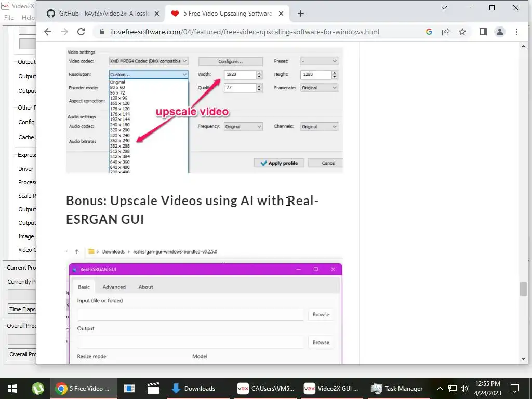Click Time Elapsed field in Video2X window
The height and width of the screenshot is (399, 532).
[x=22, y=309]
